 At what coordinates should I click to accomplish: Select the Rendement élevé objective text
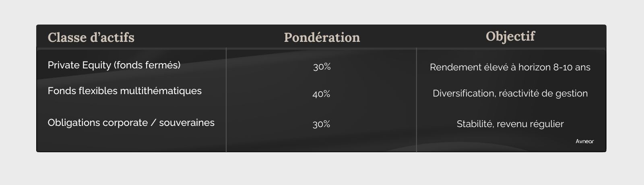pyautogui.click(x=510, y=67)
